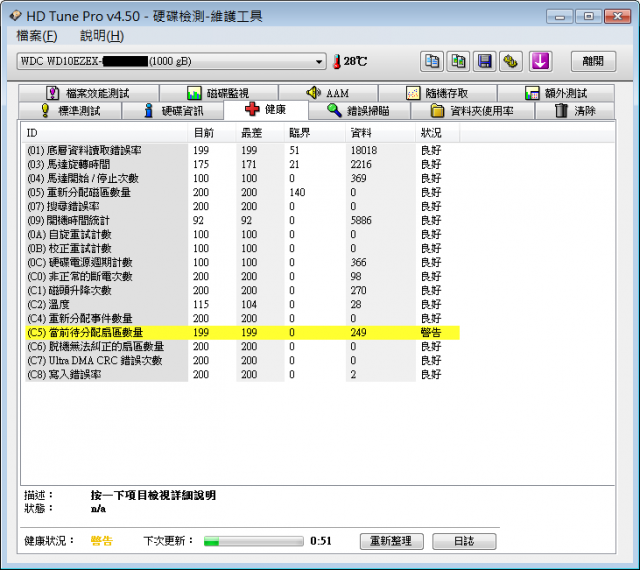Click the description text 按一下項目檢視詳細說明

(x=153, y=495)
